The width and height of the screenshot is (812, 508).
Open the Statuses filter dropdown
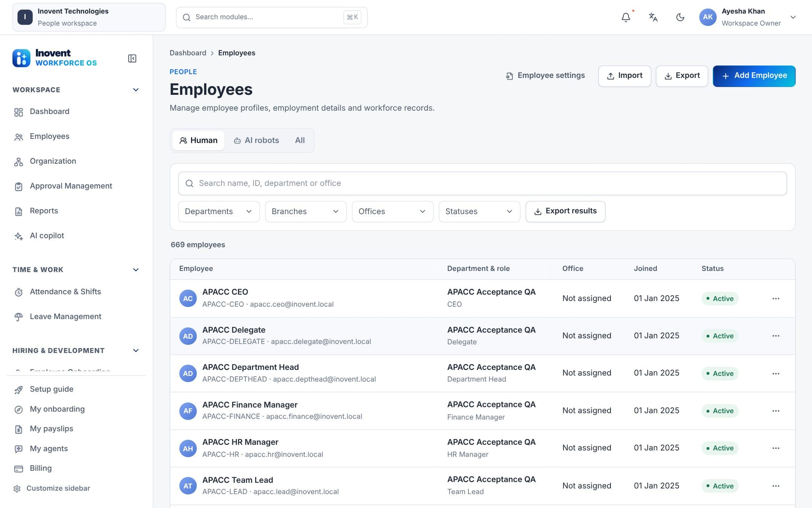(x=479, y=211)
